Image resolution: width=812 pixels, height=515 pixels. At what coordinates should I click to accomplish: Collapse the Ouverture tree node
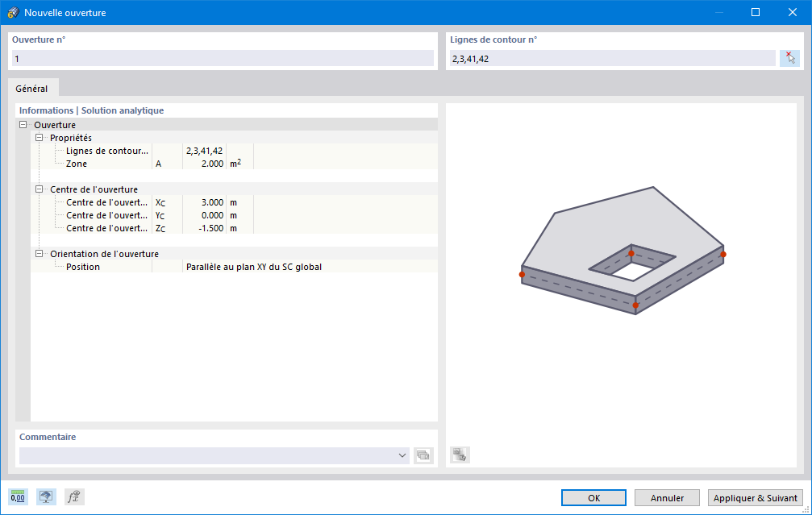pos(23,125)
